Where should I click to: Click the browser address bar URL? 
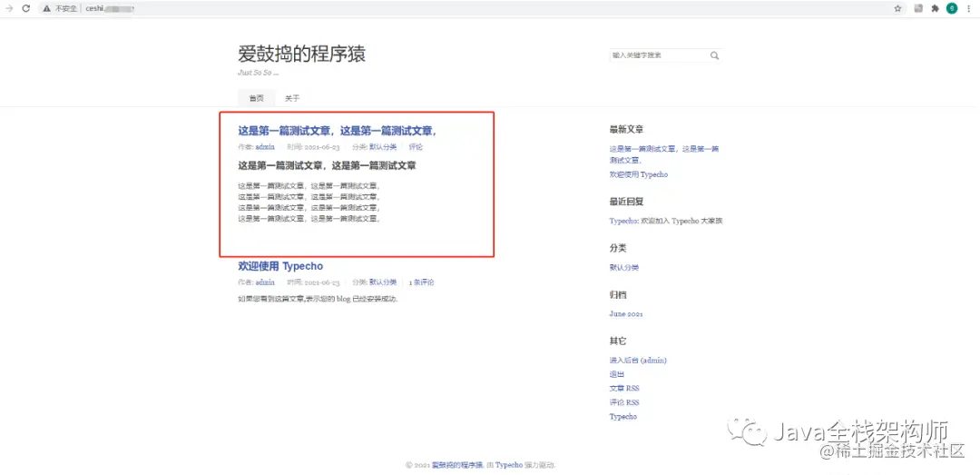[111, 9]
